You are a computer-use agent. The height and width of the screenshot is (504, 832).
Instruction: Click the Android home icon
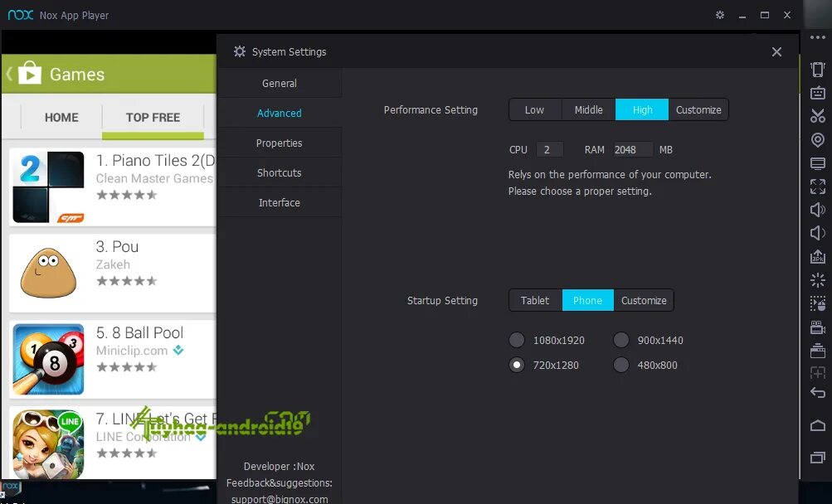pyautogui.click(x=818, y=425)
